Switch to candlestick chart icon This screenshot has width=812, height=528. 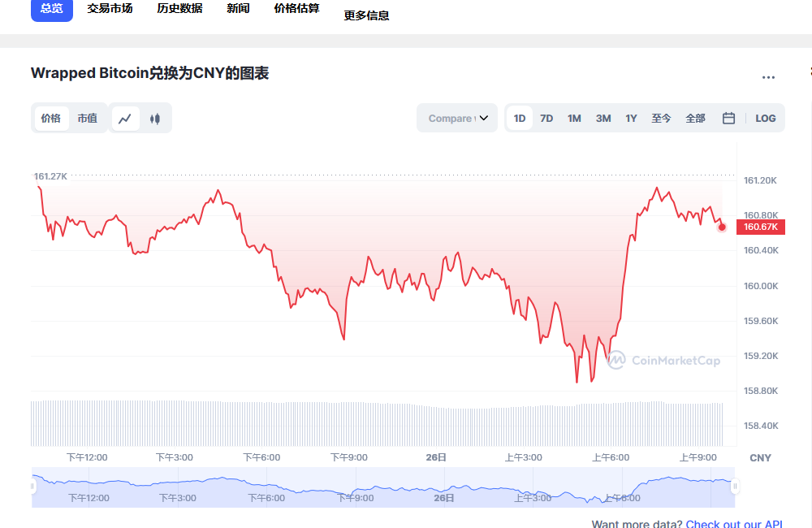(155, 119)
